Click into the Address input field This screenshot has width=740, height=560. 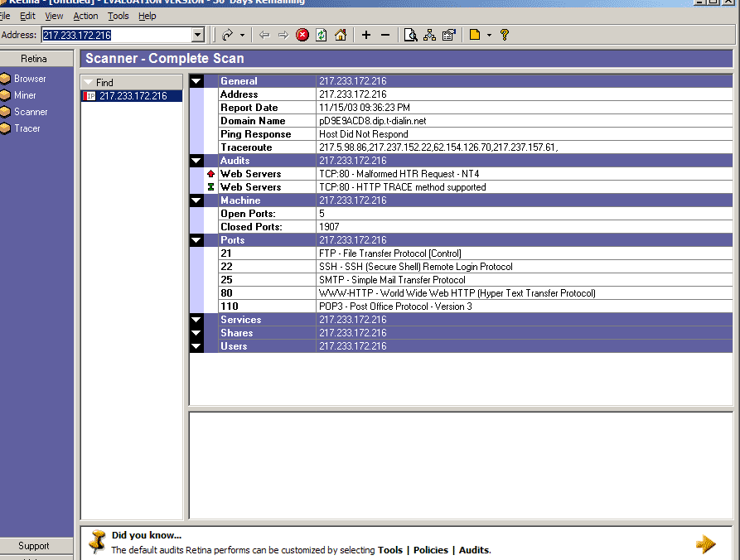point(117,35)
